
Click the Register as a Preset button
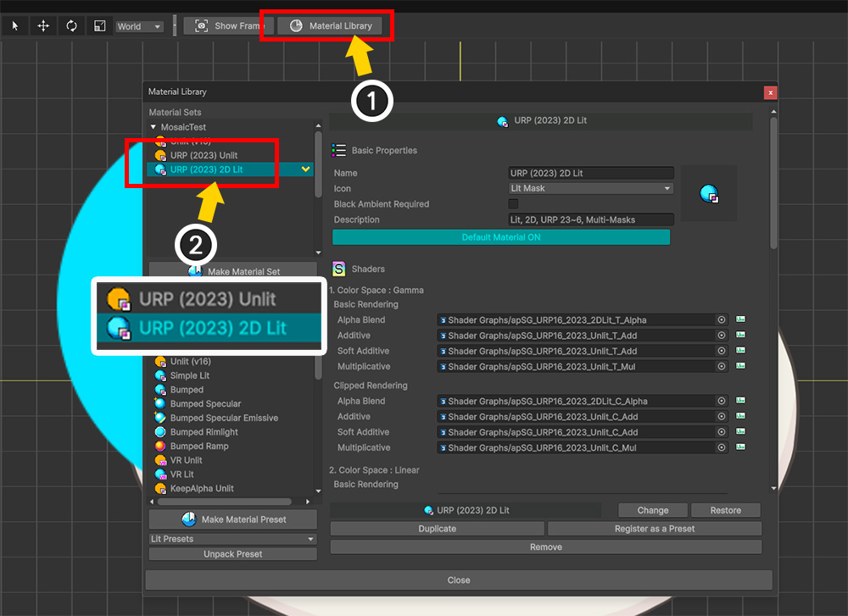click(654, 529)
